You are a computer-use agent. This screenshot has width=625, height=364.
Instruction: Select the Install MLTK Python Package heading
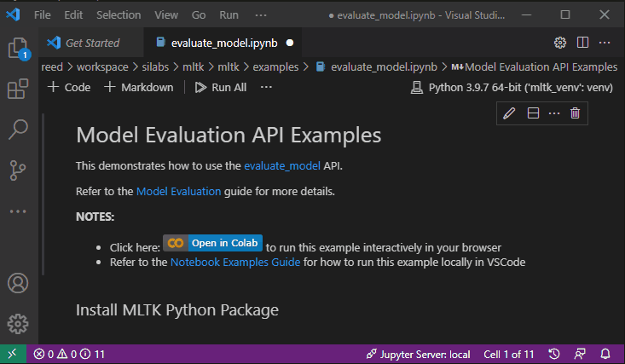(177, 309)
